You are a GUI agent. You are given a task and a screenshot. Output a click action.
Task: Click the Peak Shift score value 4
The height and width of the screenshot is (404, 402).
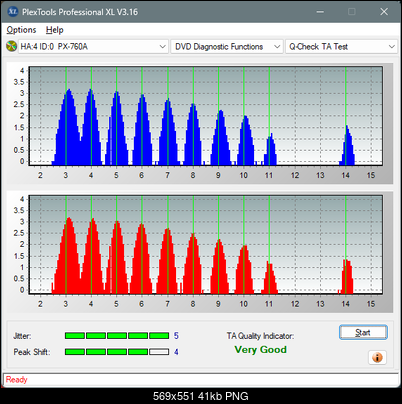tap(176, 352)
